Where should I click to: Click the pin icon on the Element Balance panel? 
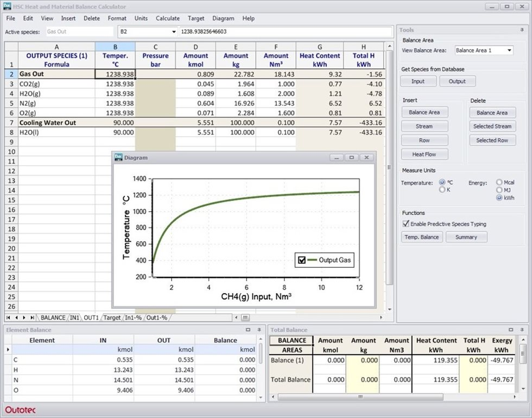[x=259, y=330]
